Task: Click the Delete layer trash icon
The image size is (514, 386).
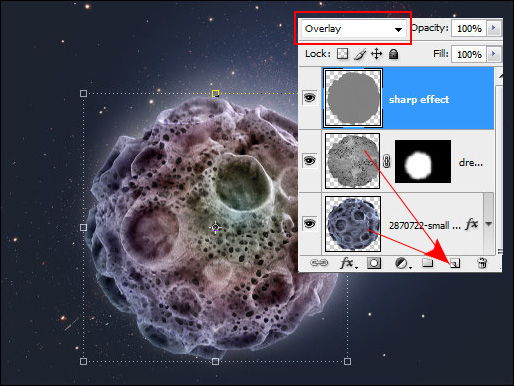Action: [x=482, y=263]
